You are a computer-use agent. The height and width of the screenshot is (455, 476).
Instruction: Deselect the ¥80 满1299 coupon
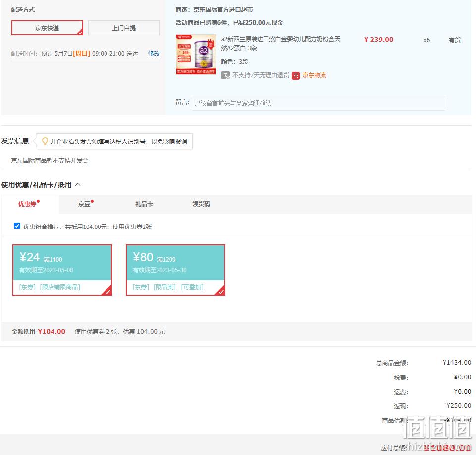click(x=175, y=270)
